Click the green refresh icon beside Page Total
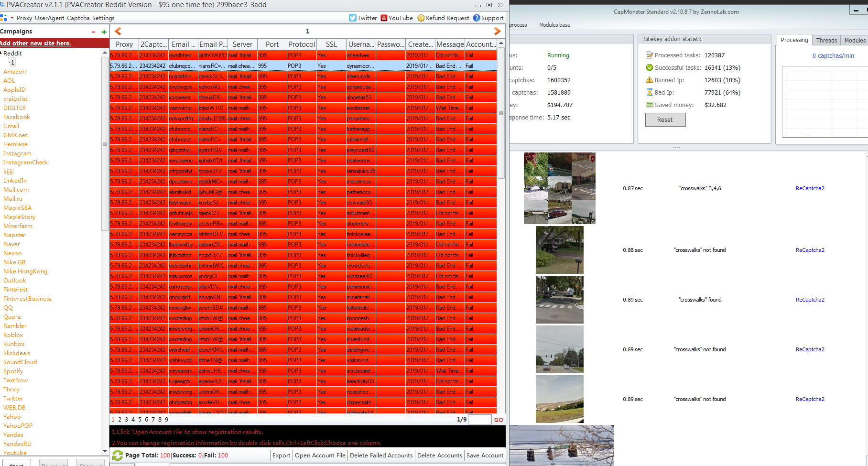The width and height of the screenshot is (868, 466). point(118,455)
